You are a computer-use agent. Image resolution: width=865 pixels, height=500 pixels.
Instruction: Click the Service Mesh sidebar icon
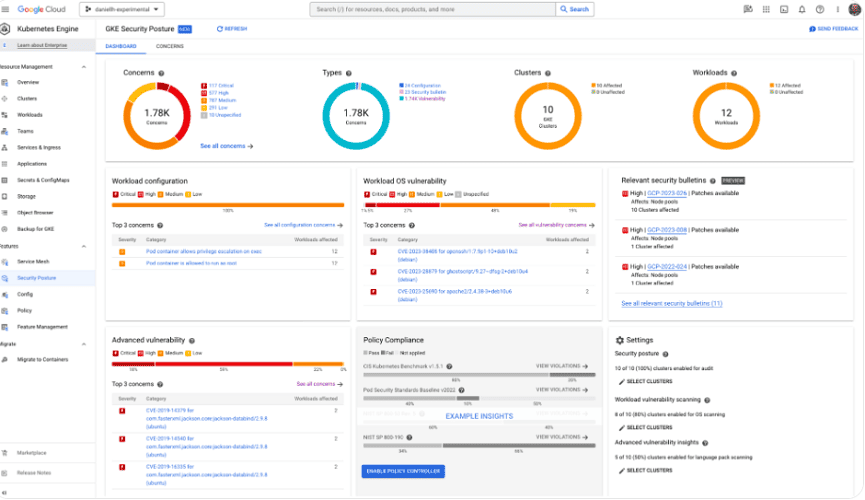4,262
